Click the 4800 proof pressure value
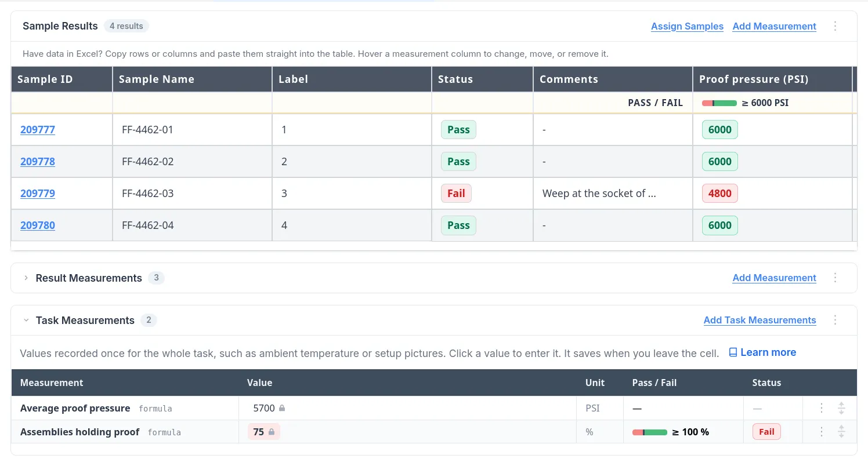Screen dimensions: 868x466 tap(719, 194)
